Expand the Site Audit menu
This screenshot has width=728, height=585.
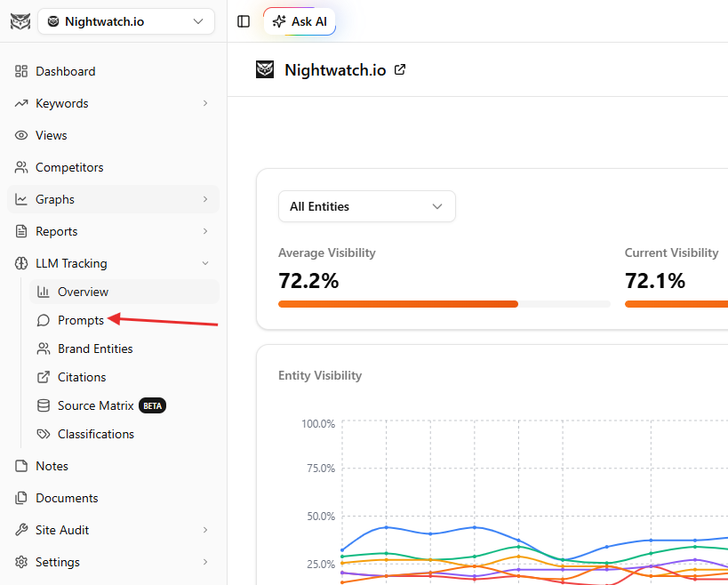(x=205, y=530)
